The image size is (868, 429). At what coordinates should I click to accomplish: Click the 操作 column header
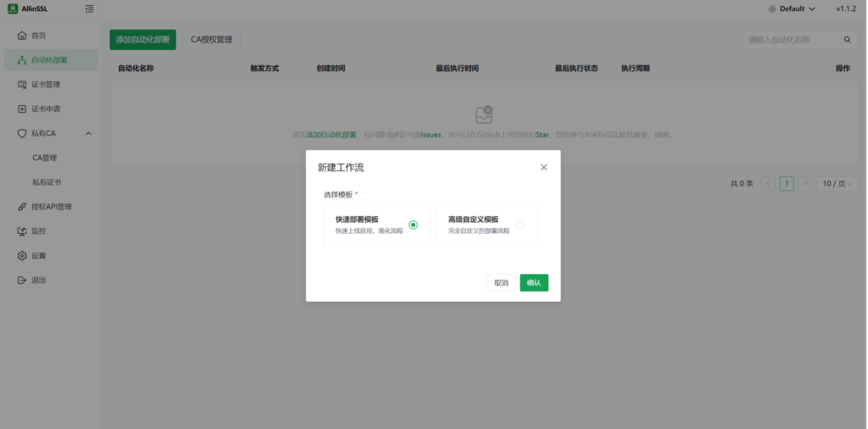tap(843, 69)
